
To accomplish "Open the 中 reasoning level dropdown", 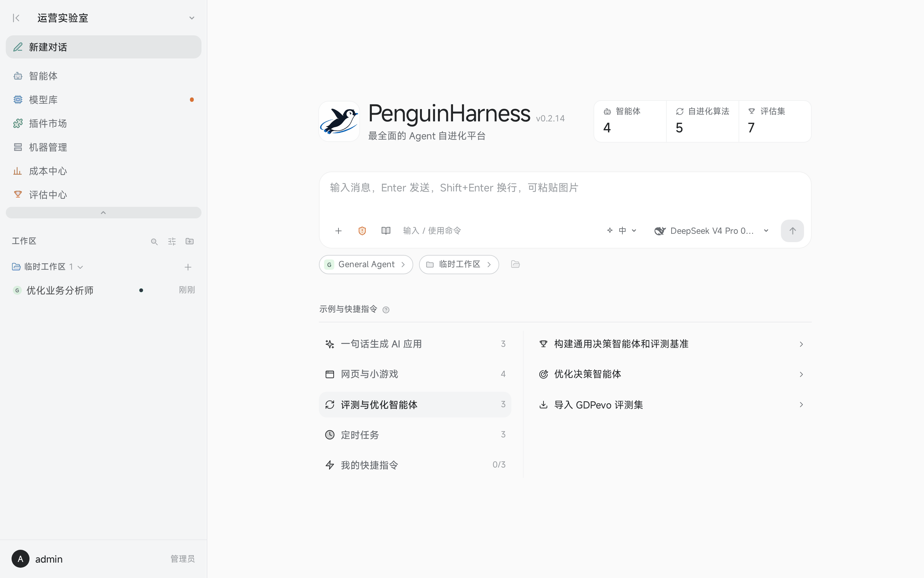I will (x=621, y=231).
